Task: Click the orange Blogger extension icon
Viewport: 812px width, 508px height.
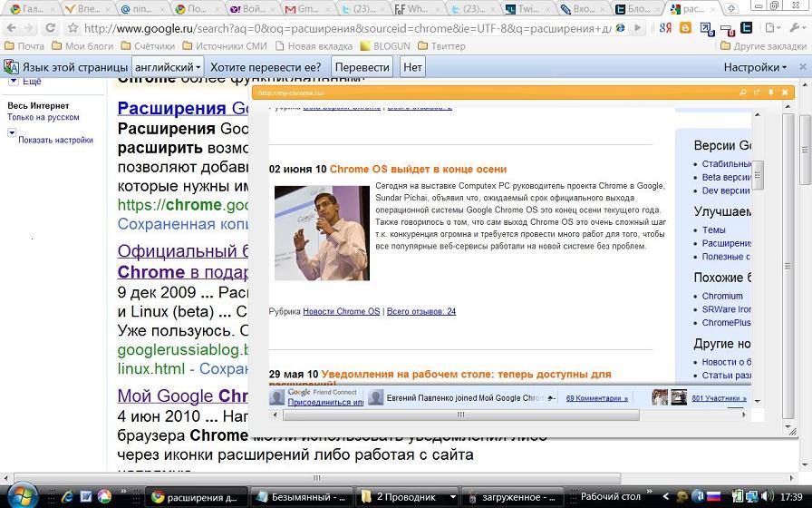Action: point(686,28)
